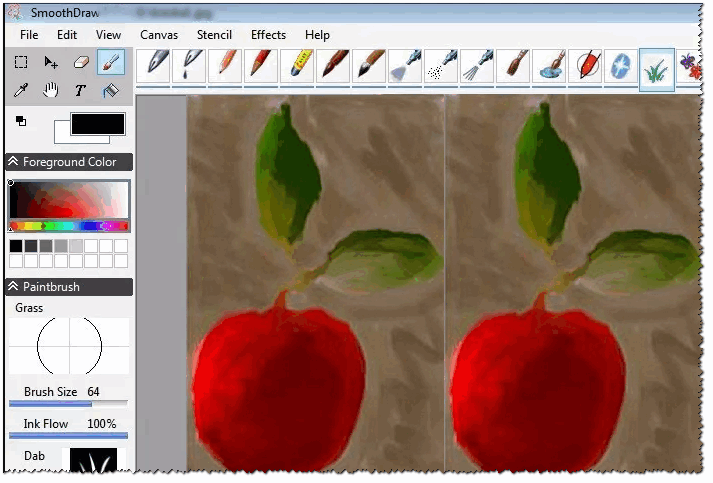Open the Edit menu
The height and width of the screenshot is (483, 713).
[x=67, y=35]
